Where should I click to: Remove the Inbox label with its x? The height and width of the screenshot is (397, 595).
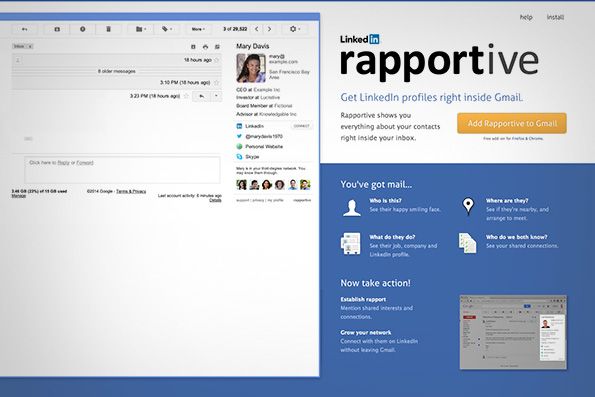click(30, 46)
